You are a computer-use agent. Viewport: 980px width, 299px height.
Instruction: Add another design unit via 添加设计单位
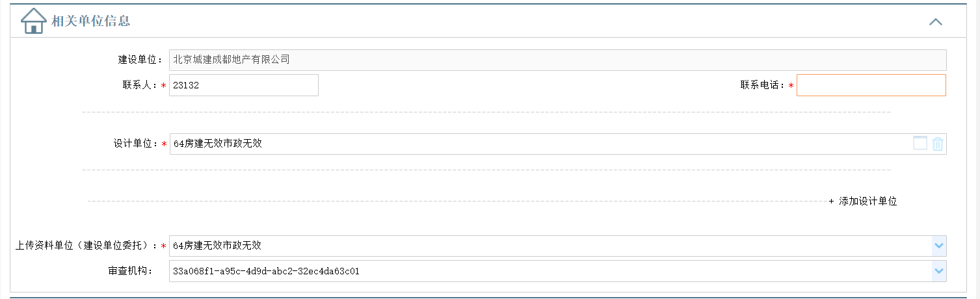point(867,201)
